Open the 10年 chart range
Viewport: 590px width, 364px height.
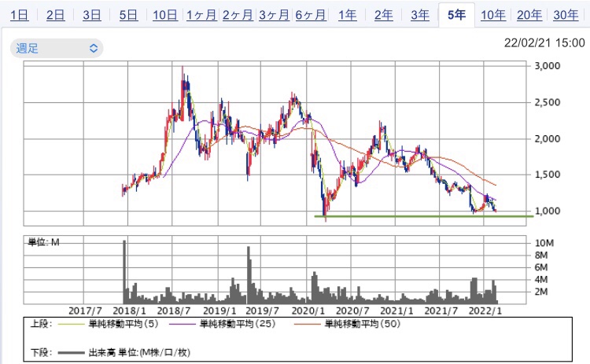[493, 15]
